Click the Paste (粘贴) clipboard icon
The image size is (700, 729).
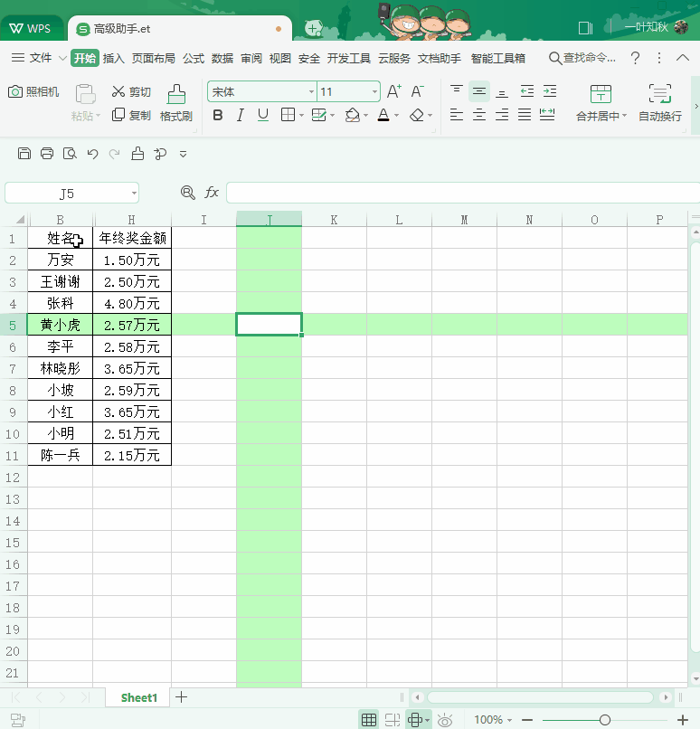(x=86, y=94)
